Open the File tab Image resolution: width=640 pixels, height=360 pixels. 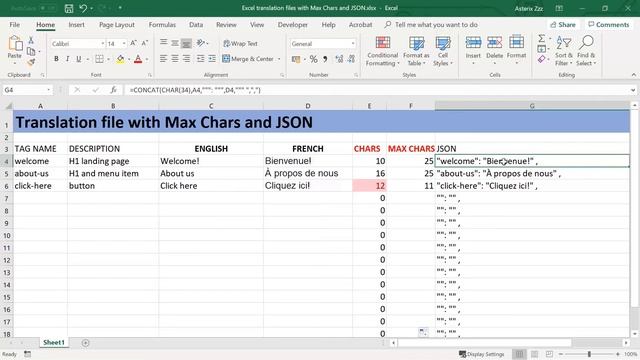click(15, 25)
